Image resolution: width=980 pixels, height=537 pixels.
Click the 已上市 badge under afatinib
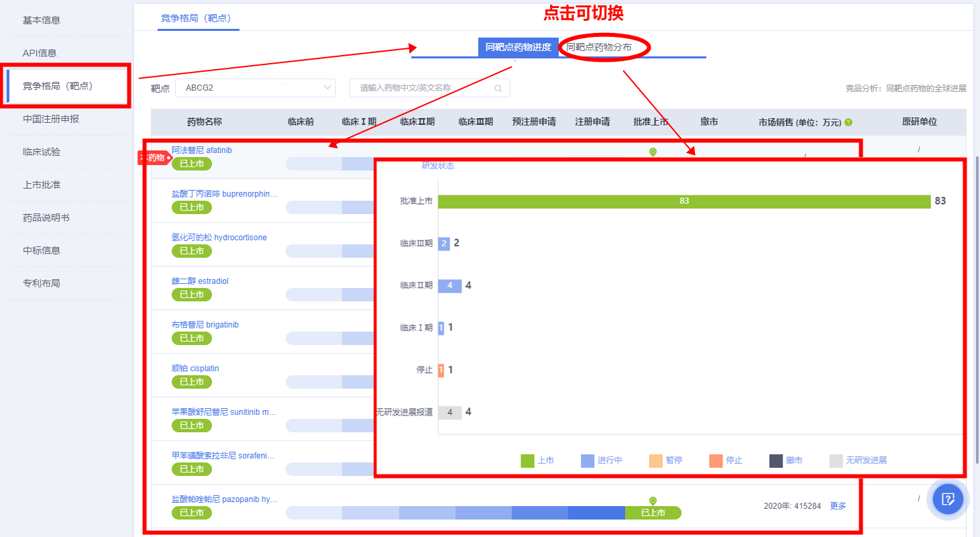pyautogui.click(x=192, y=164)
